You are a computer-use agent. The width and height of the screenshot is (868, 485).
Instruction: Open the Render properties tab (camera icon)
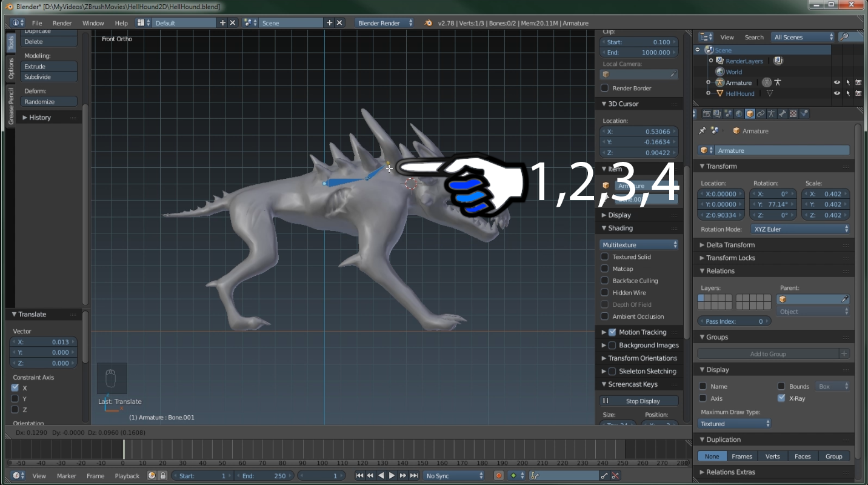pyautogui.click(x=707, y=114)
